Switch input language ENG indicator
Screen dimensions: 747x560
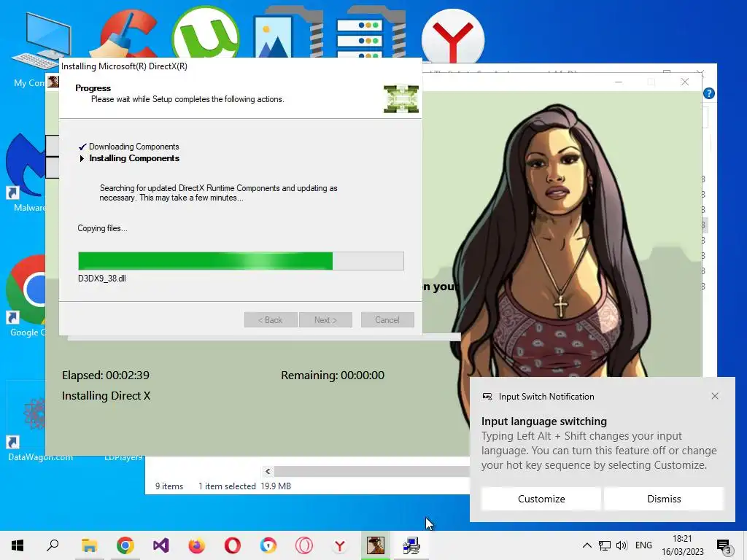pyautogui.click(x=643, y=545)
